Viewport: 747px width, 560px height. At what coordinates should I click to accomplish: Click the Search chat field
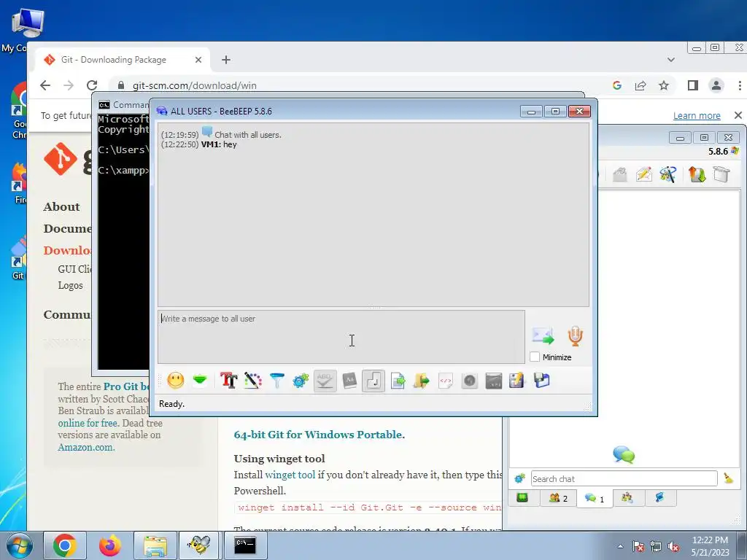[624, 478]
